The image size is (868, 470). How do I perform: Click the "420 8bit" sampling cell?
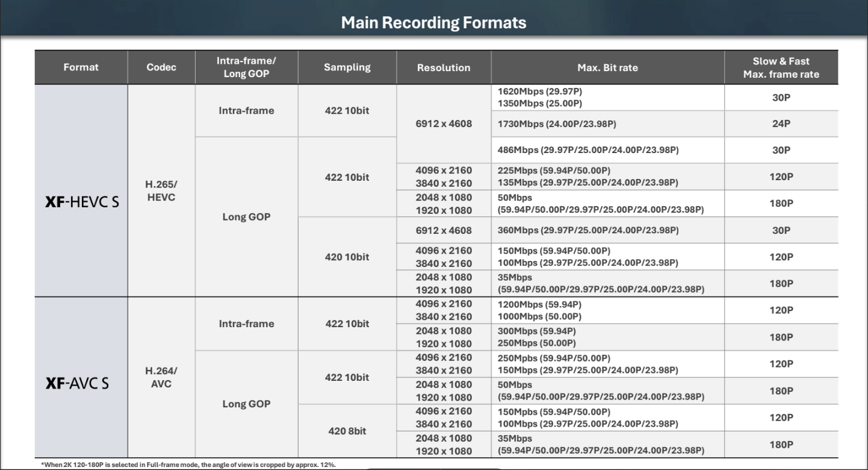tap(347, 431)
